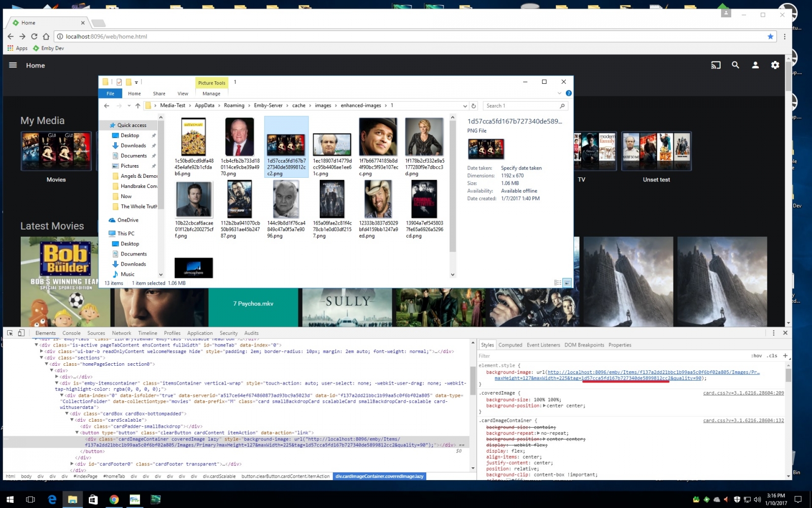Screen dimensions: 812x508
Task: Open Emby settings gear icon
Action: coord(775,65)
